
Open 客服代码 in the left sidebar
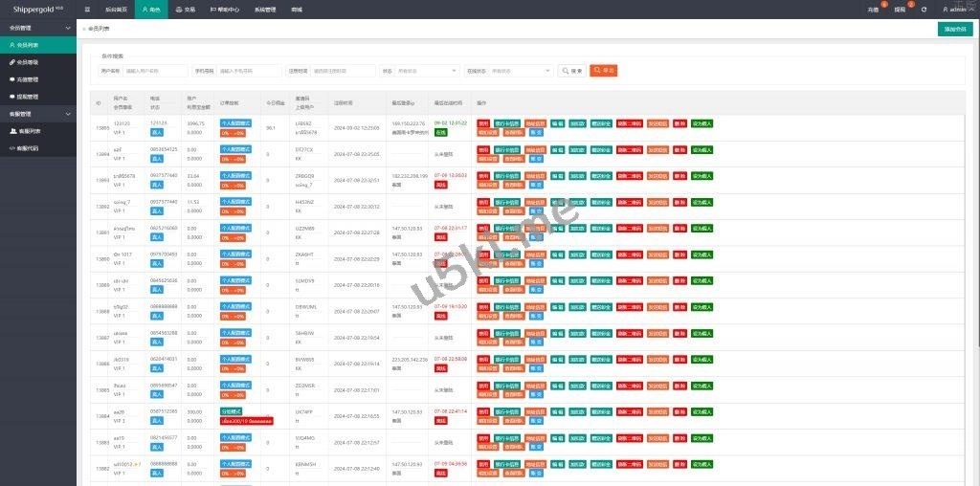tap(28, 148)
